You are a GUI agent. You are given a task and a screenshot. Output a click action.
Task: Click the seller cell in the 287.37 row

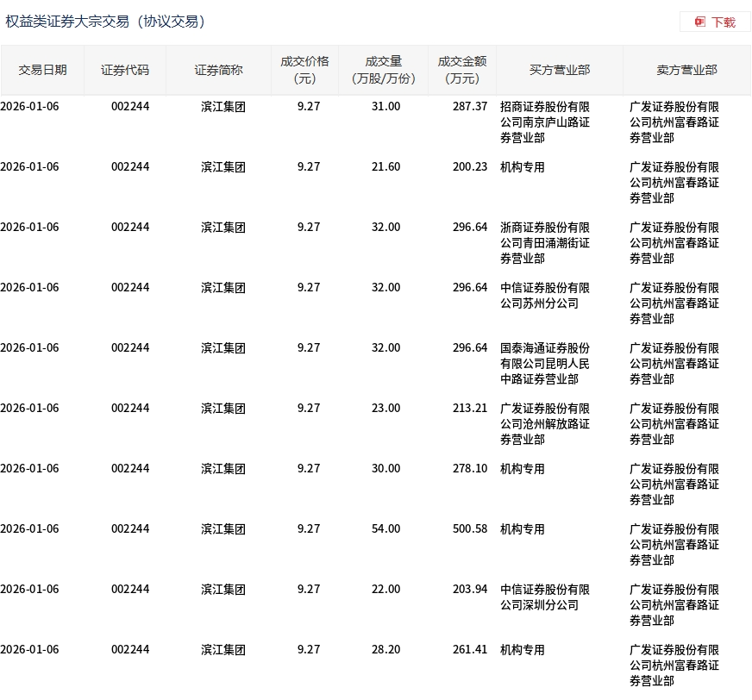click(x=674, y=122)
